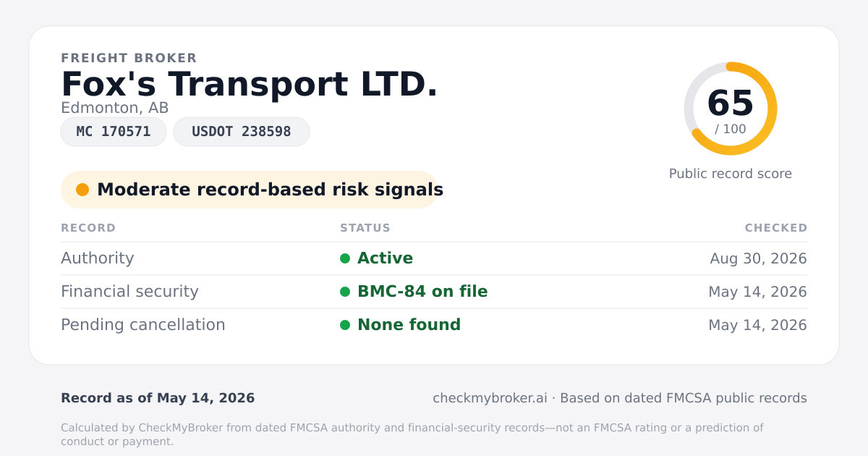Click the green dot beside Active
The height and width of the screenshot is (456, 868).
tap(345, 258)
